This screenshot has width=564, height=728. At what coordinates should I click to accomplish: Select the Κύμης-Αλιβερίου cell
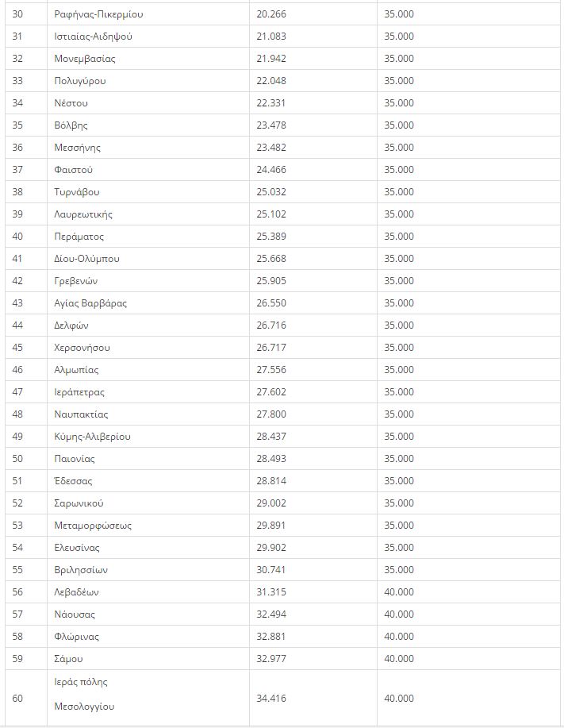click(x=148, y=437)
